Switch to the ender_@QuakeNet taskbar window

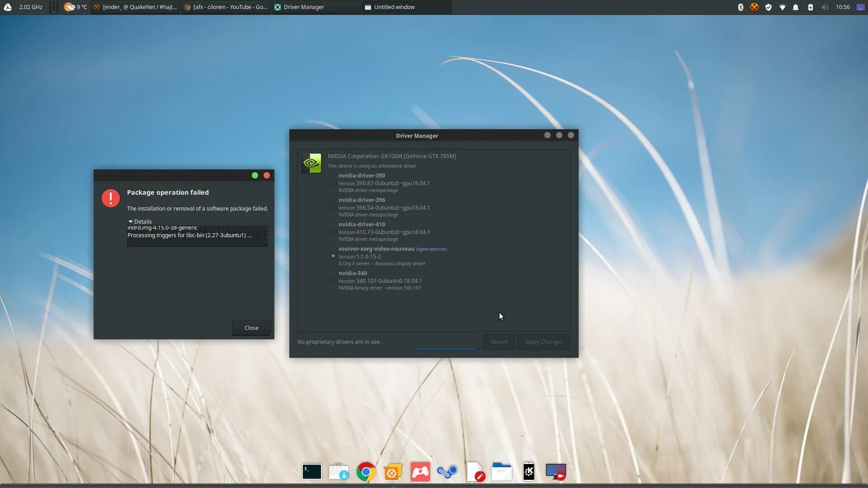136,7
